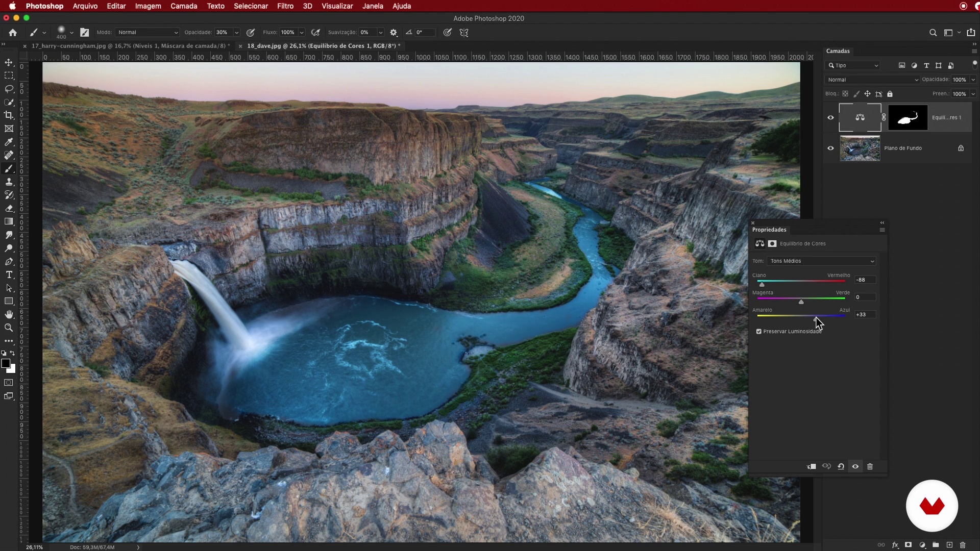Clip adjustment to layer below icon
980x551 pixels.
(812, 466)
